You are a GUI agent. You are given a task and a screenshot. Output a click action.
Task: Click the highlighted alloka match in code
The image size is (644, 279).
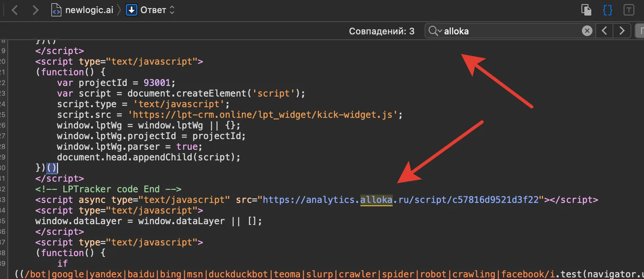pos(376,200)
